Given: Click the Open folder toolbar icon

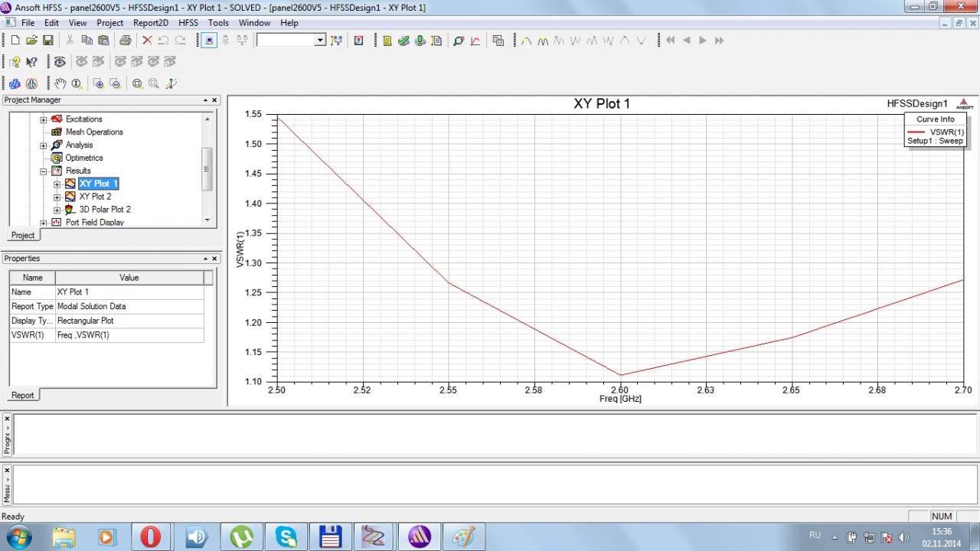Looking at the screenshot, I should click(x=31, y=41).
